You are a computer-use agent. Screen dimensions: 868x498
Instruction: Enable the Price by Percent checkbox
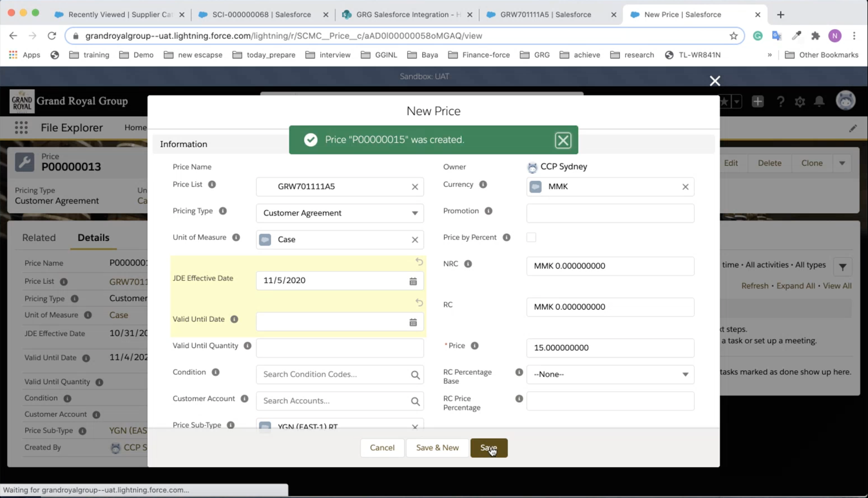(x=531, y=237)
